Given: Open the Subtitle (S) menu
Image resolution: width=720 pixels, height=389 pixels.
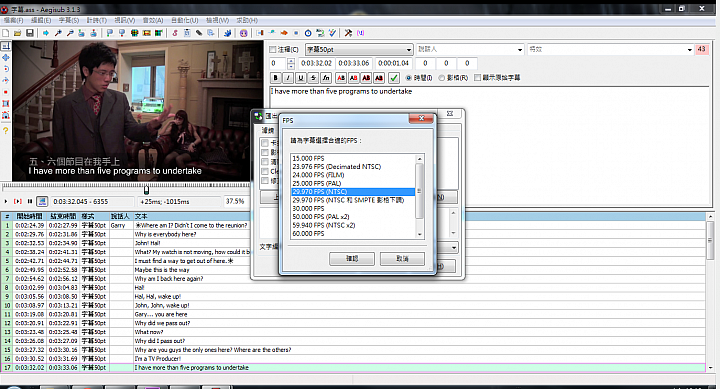Looking at the screenshot, I should click(69, 20).
